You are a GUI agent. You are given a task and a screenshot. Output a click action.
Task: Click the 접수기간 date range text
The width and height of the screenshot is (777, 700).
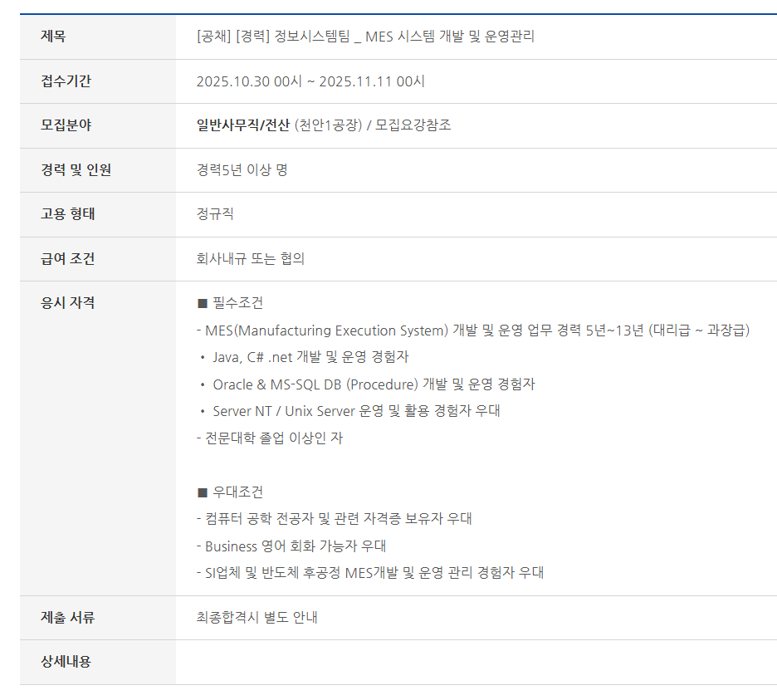pos(310,81)
